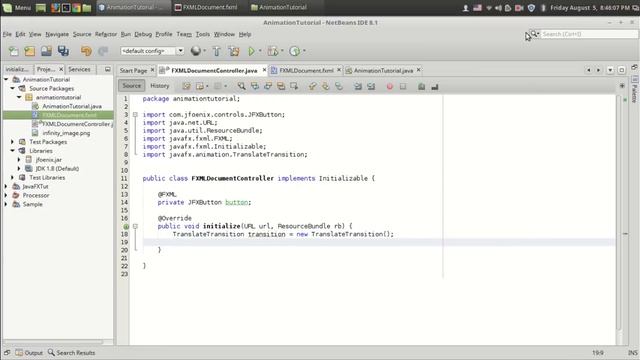This screenshot has height=360, width=640.
Task: Open the Tools menu
Action: [202, 34]
